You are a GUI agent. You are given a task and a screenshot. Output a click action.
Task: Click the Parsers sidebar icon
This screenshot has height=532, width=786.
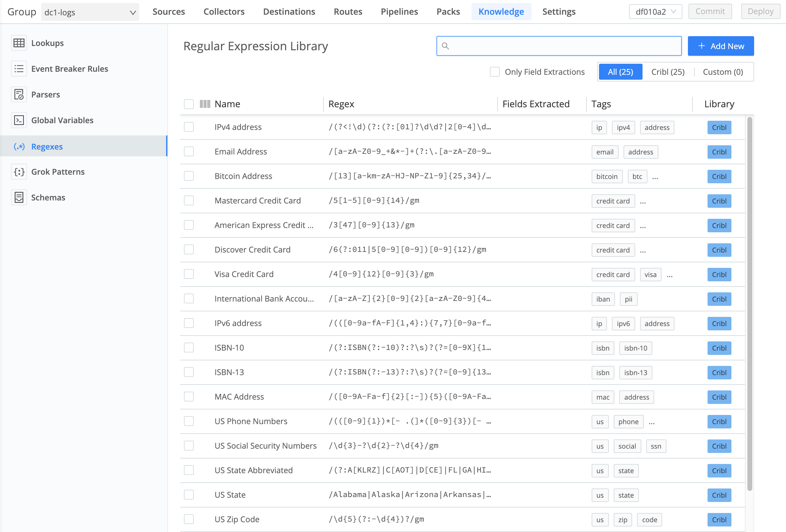tap(19, 94)
